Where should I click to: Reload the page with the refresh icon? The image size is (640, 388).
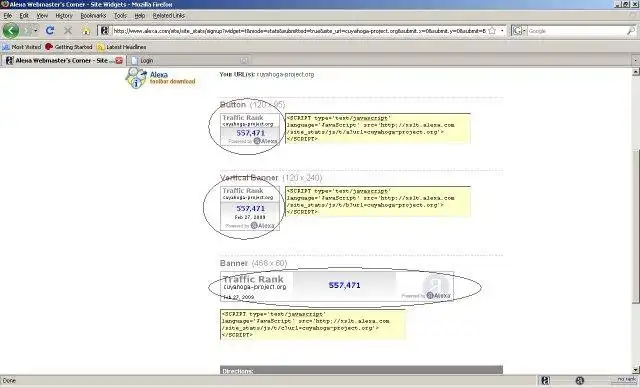pyautogui.click(x=50, y=31)
